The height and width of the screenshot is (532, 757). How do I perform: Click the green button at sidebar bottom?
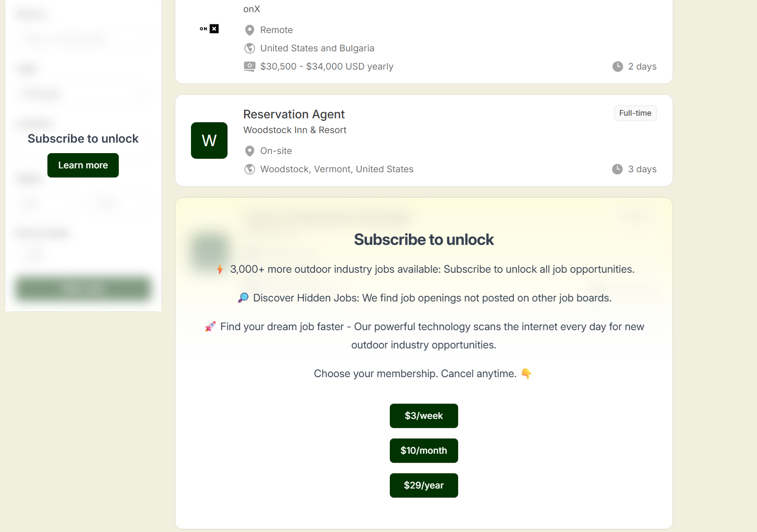coord(83,288)
